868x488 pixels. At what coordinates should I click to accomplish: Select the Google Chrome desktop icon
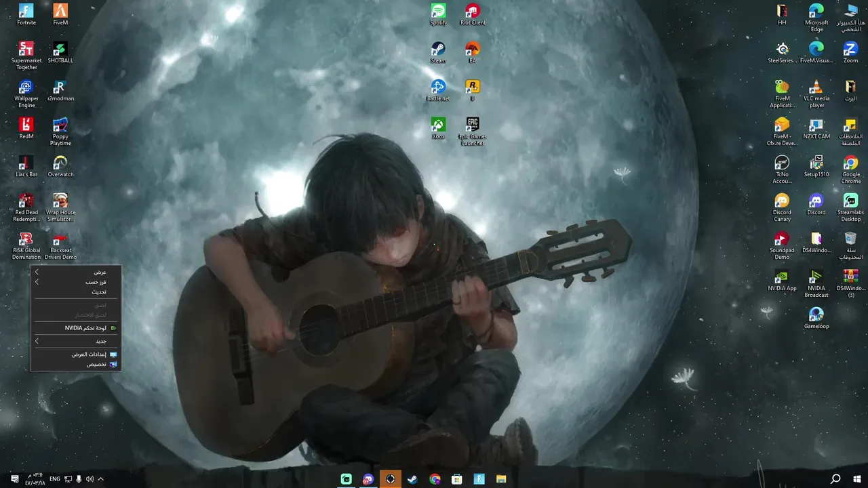tap(850, 169)
